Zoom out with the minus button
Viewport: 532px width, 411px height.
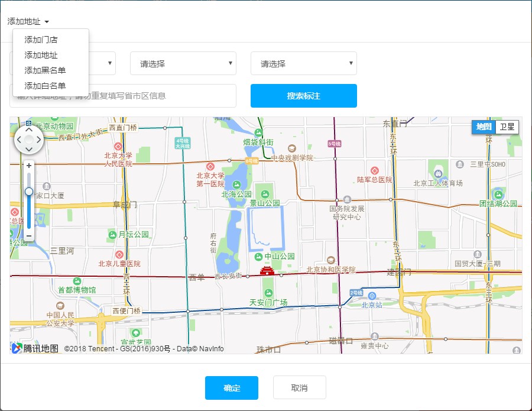tap(29, 236)
